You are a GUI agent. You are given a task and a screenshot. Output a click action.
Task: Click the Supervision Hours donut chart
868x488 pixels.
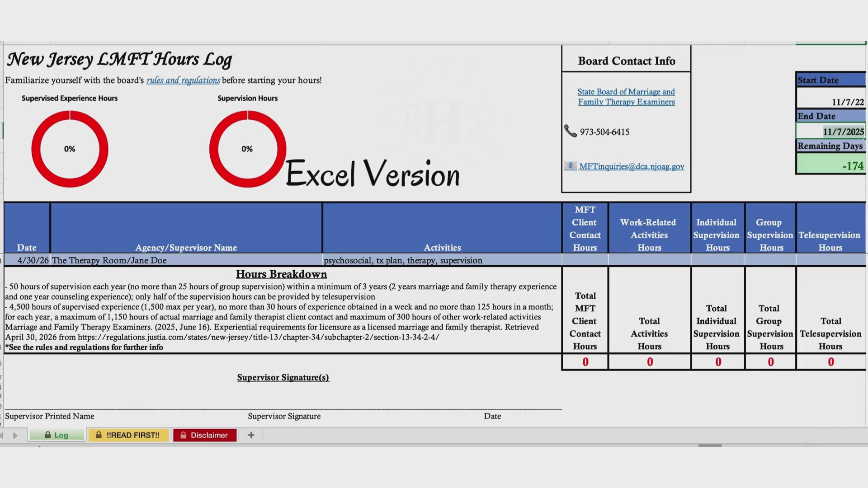(x=247, y=149)
